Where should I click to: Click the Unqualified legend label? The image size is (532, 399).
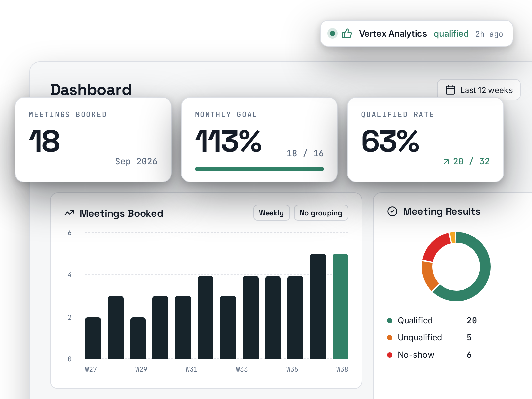pos(420,337)
